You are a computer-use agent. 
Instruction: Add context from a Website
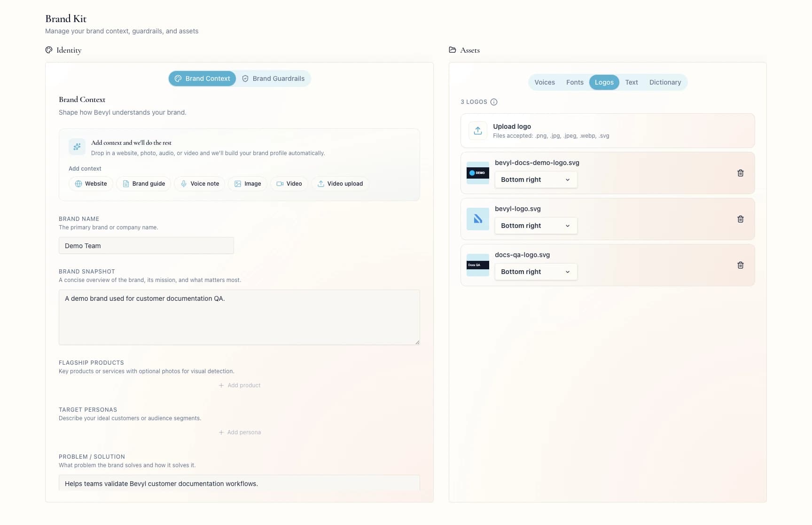tap(91, 184)
